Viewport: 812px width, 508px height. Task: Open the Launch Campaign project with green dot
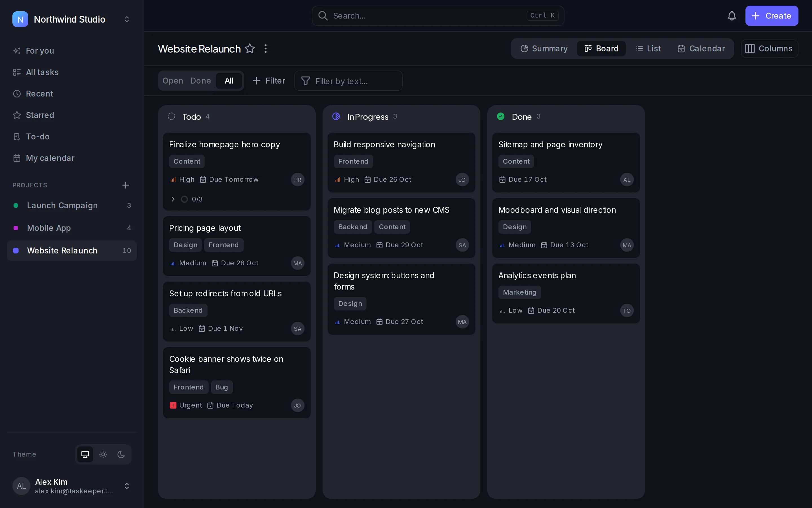click(72, 205)
